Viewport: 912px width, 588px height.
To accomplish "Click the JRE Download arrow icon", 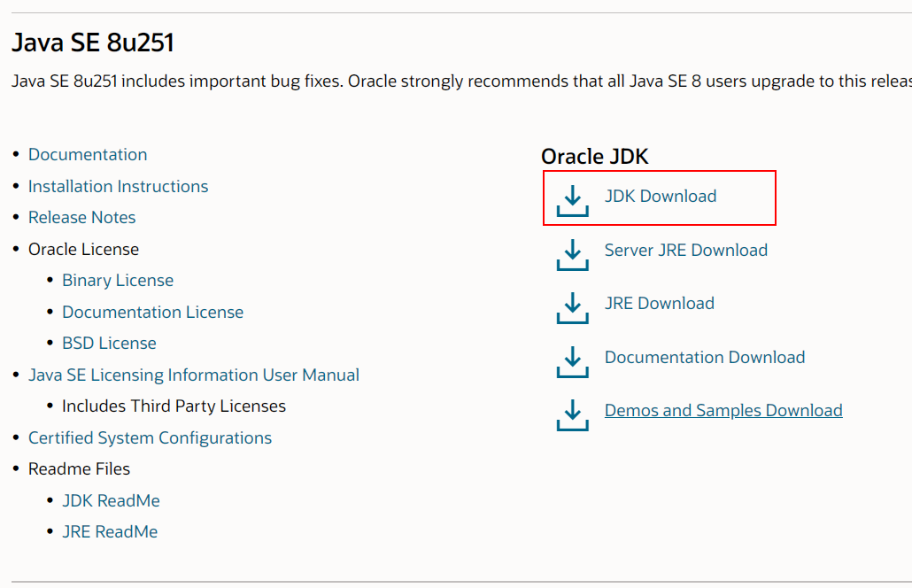I will 572,308.
